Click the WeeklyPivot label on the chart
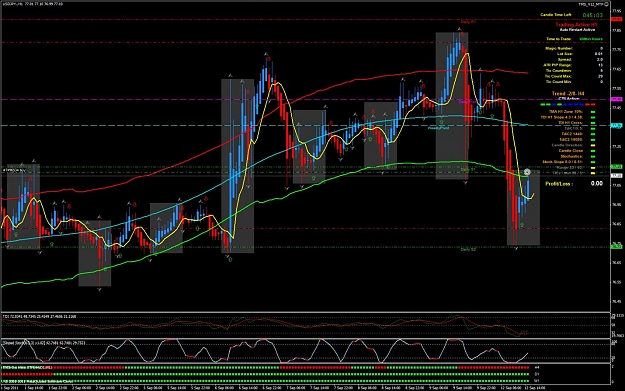Image resolution: width=625 pixels, height=391 pixels. pyautogui.click(x=438, y=128)
